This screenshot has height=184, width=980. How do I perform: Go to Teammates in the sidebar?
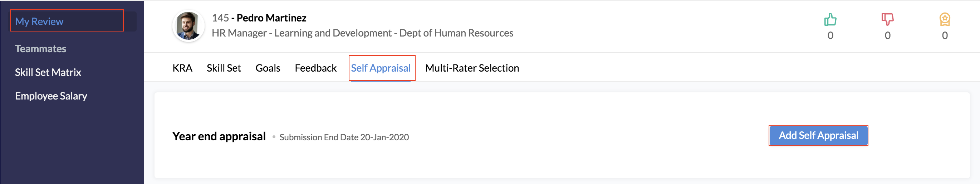pos(40,49)
